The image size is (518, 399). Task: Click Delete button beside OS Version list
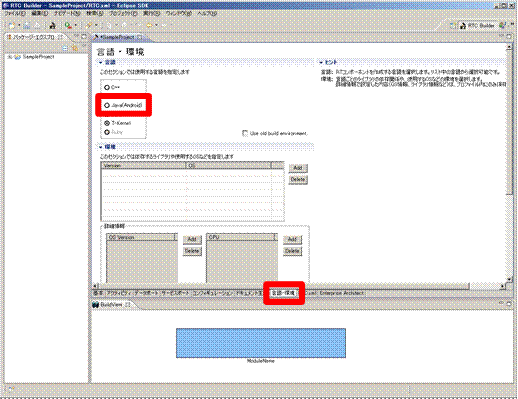[x=192, y=251]
